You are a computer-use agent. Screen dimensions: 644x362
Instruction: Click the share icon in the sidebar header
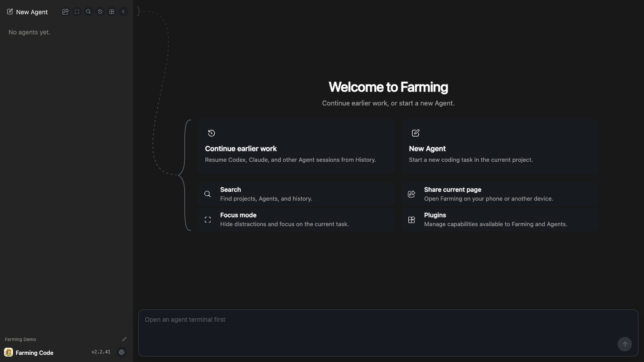(x=65, y=12)
